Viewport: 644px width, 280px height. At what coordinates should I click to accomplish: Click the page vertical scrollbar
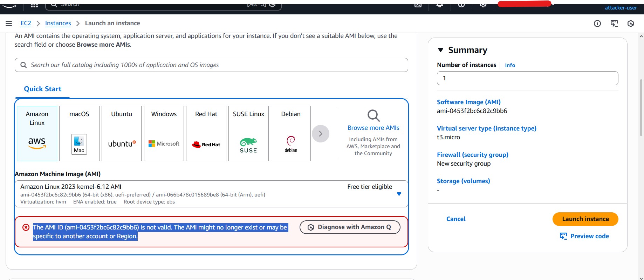641,107
